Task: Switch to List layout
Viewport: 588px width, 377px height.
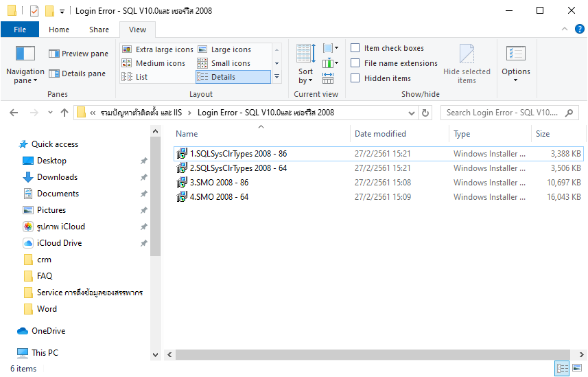Action: [135, 77]
